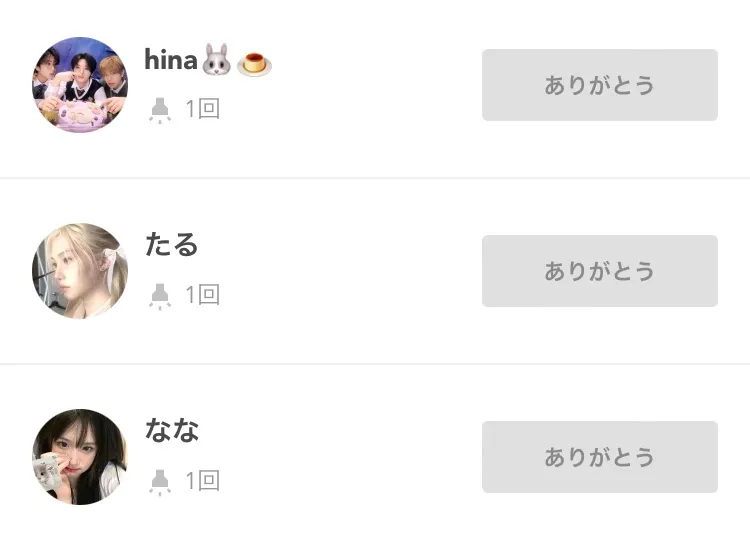Click the pudding emoji after hina's name
This screenshot has width=750, height=548.
254,64
